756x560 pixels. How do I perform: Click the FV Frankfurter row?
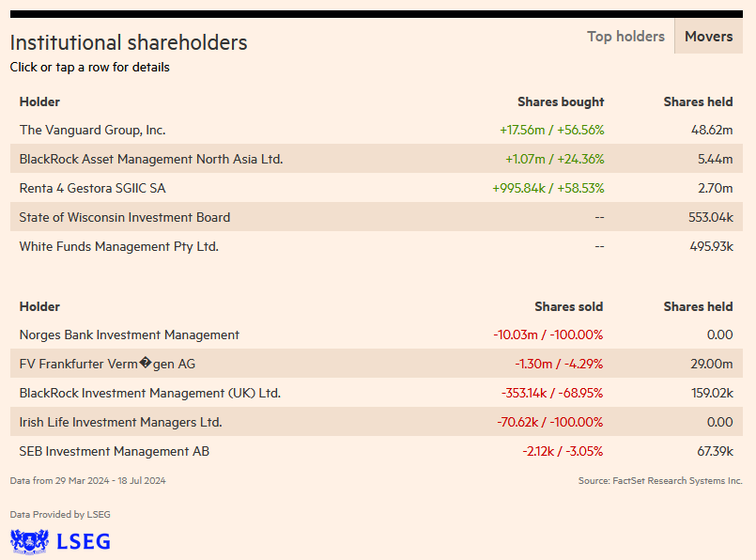coord(107,364)
